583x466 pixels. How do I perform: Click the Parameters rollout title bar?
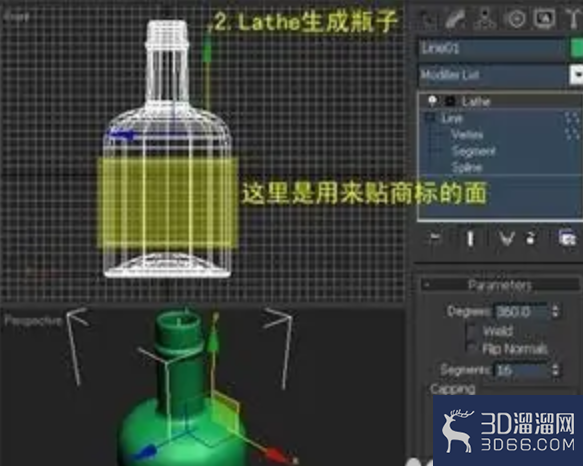point(500,285)
